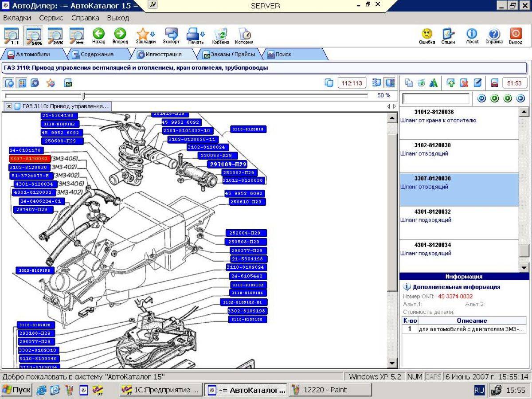532x399 pixels.
Task: Click the illustration zoom slider handle
Action: [x=83, y=96]
